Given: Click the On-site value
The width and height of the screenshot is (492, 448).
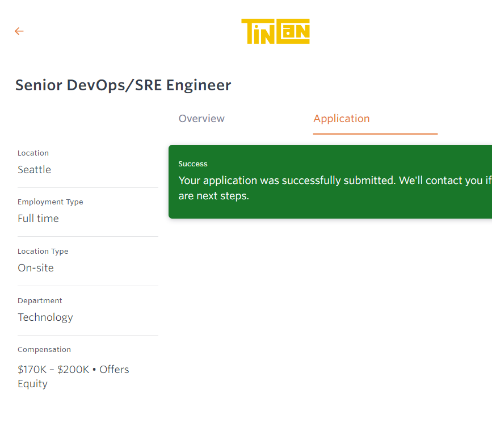Looking at the screenshot, I should click(36, 268).
